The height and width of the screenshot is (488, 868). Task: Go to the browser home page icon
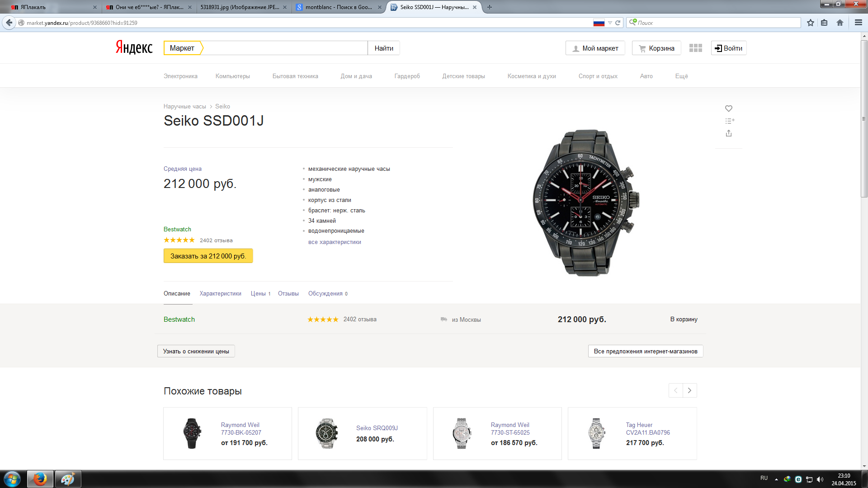coord(840,23)
